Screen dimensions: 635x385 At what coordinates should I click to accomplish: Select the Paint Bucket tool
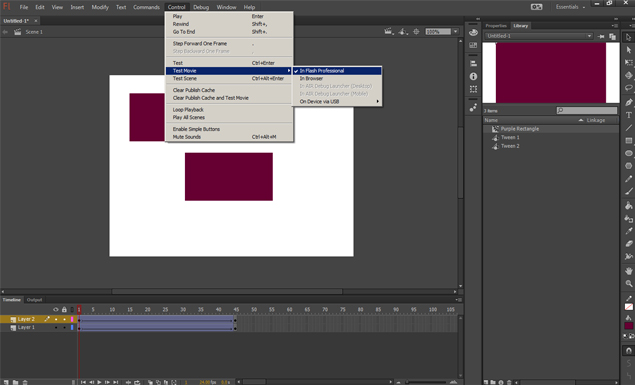point(629,206)
